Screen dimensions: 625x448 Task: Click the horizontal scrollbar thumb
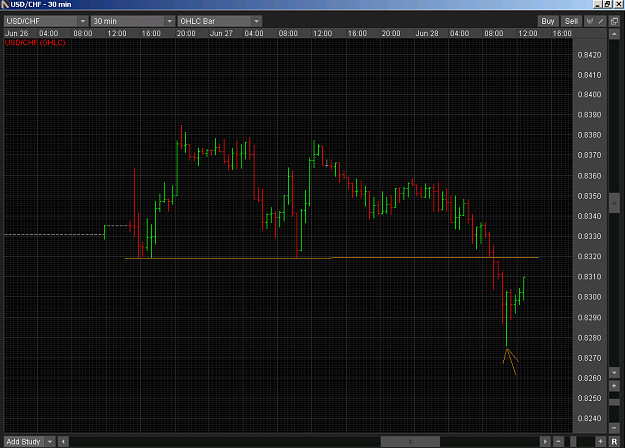pos(410,442)
